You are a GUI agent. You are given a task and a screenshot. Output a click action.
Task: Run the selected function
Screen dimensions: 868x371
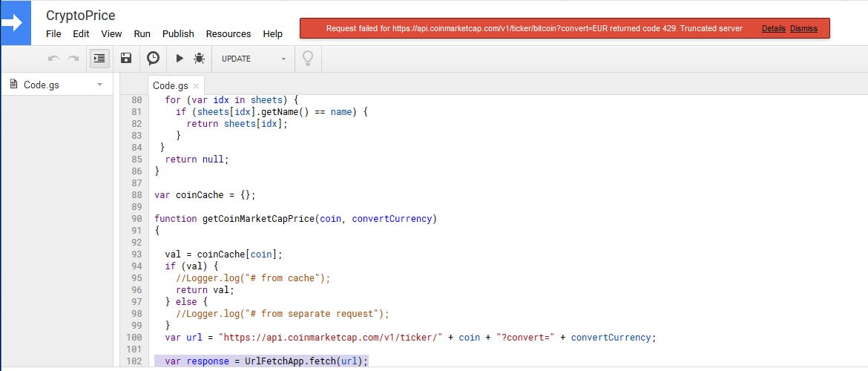(x=180, y=58)
